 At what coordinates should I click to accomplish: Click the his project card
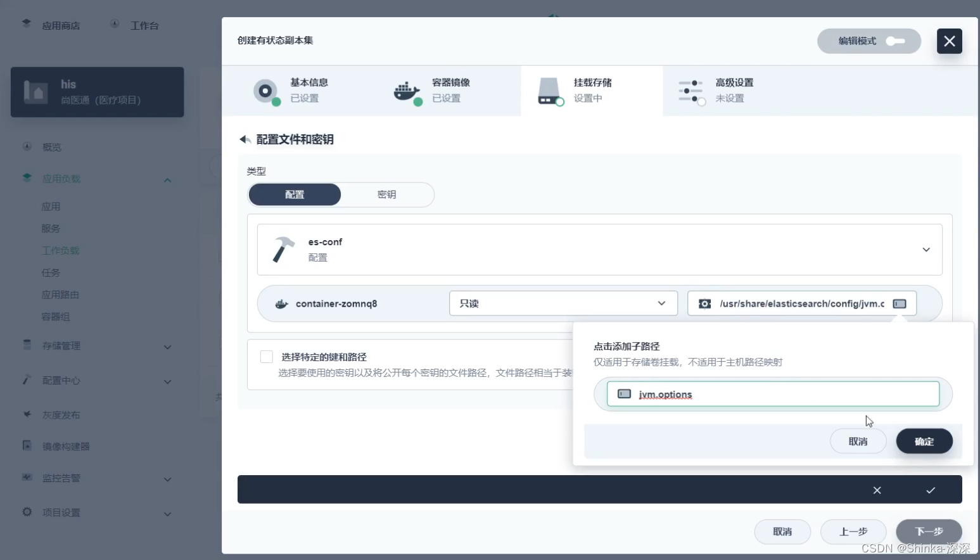point(98,92)
